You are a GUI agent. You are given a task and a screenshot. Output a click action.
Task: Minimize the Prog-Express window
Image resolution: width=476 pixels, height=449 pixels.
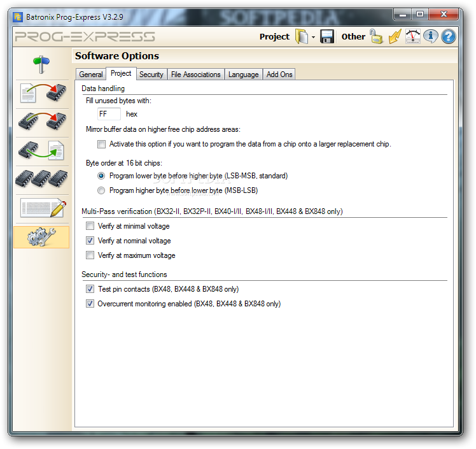pos(403,14)
